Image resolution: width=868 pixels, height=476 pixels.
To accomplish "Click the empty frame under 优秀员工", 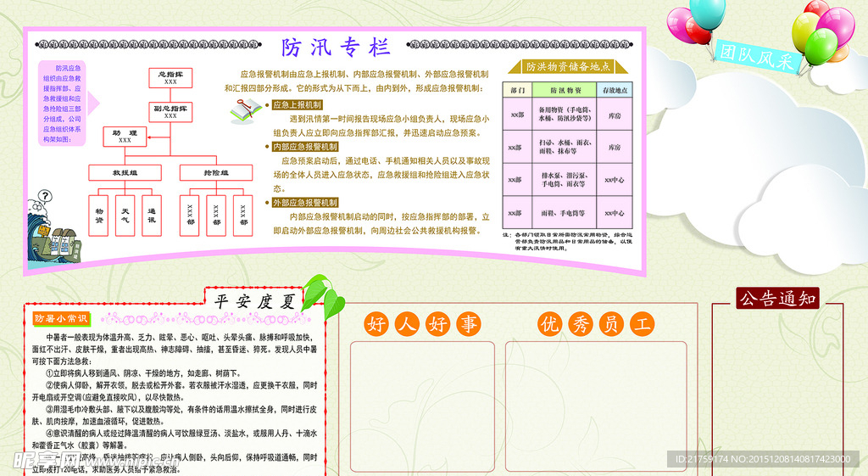I will 596,406.
